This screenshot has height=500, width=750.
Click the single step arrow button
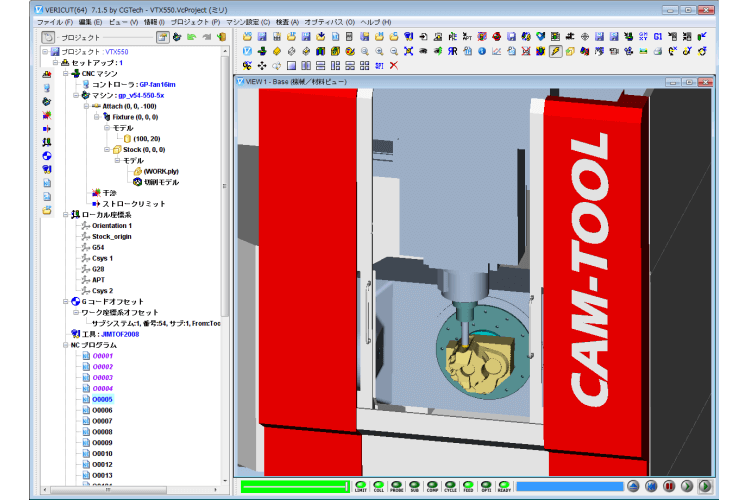[x=687, y=486]
